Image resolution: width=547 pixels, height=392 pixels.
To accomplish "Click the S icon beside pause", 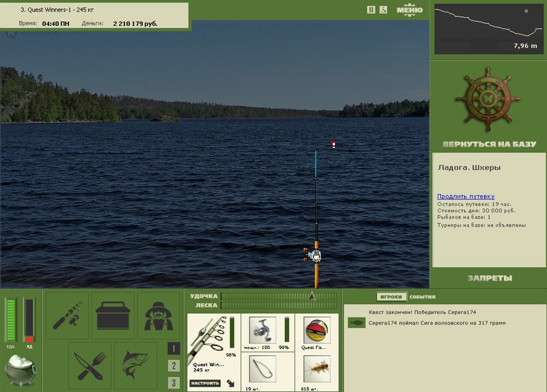I will click(384, 10).
